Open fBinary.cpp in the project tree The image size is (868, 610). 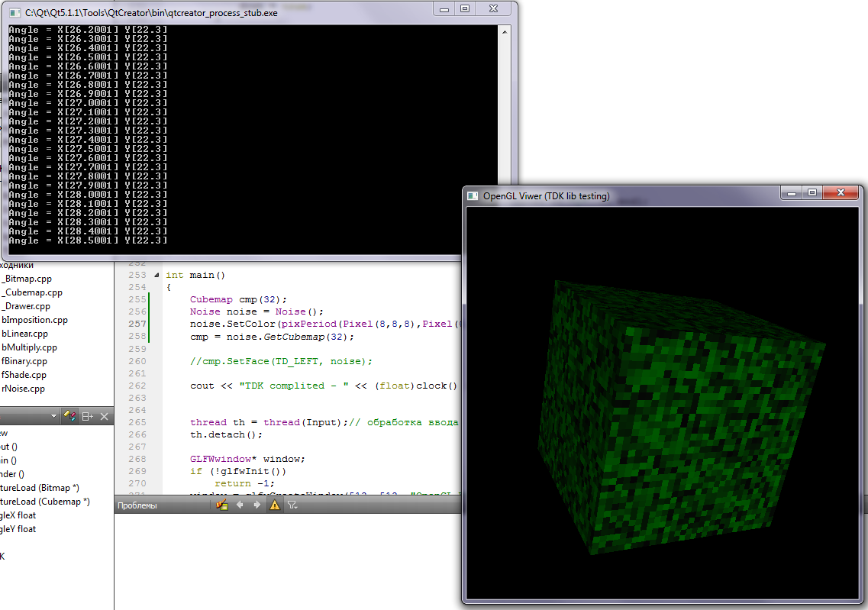[24, 361]
